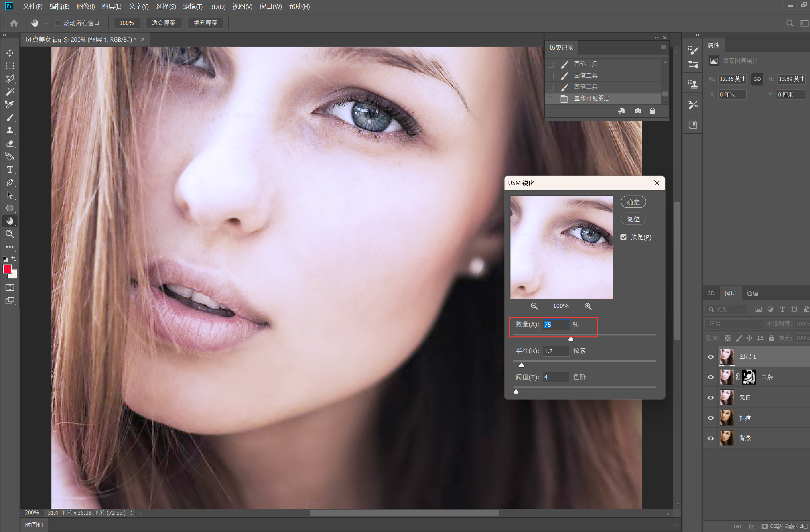Screen dimensions: 810x532
Task: Select the Eraser tool
Action: pyautogui.click(x=10, y=144)
